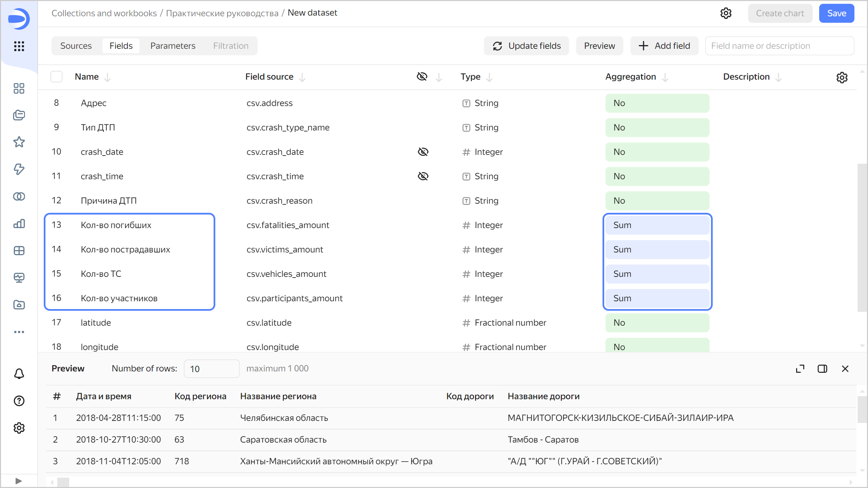Open aggregation dropdown for Кол-во погибших

(657, 225)
